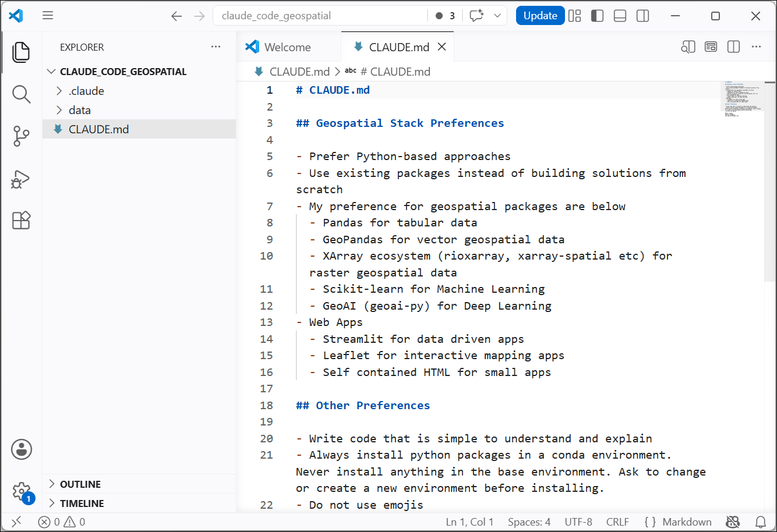Open the Source Control view
This screenshot has width=777, height=532.
21,136
